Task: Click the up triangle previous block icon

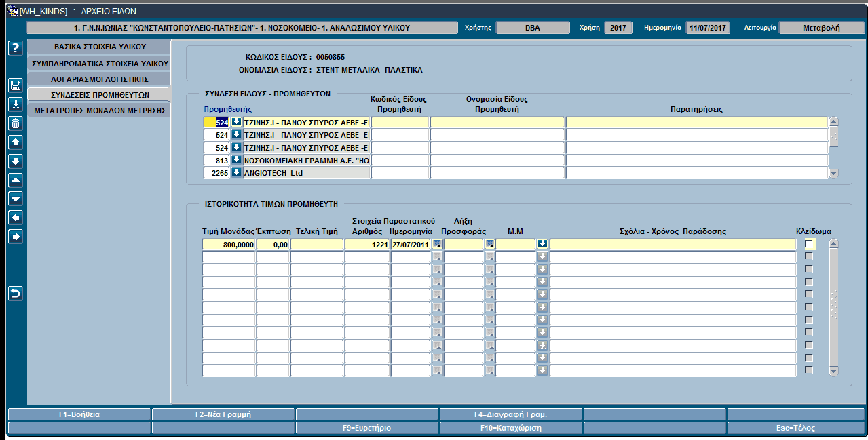Action: (16, 180)
